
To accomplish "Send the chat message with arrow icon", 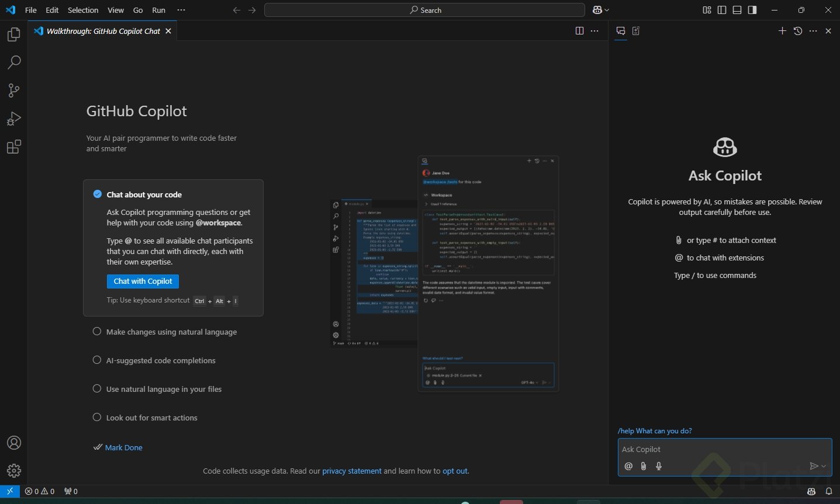I will (x=814, y=466).
